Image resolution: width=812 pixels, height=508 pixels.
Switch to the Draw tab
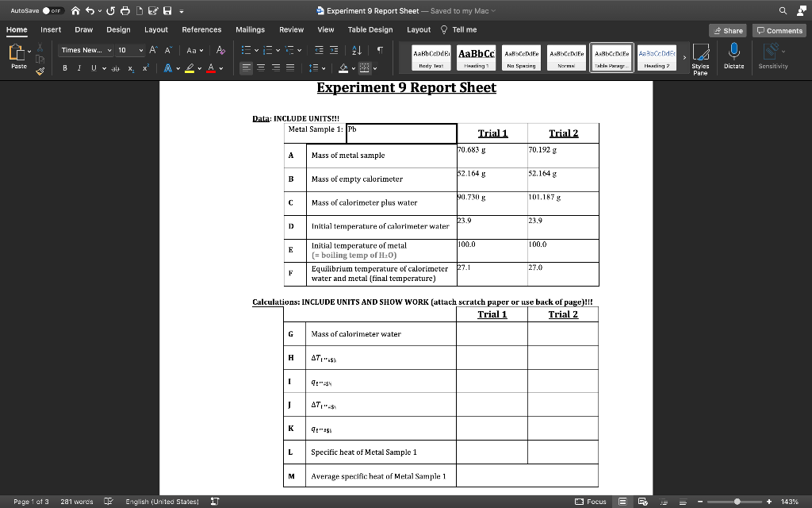(83, 29)
